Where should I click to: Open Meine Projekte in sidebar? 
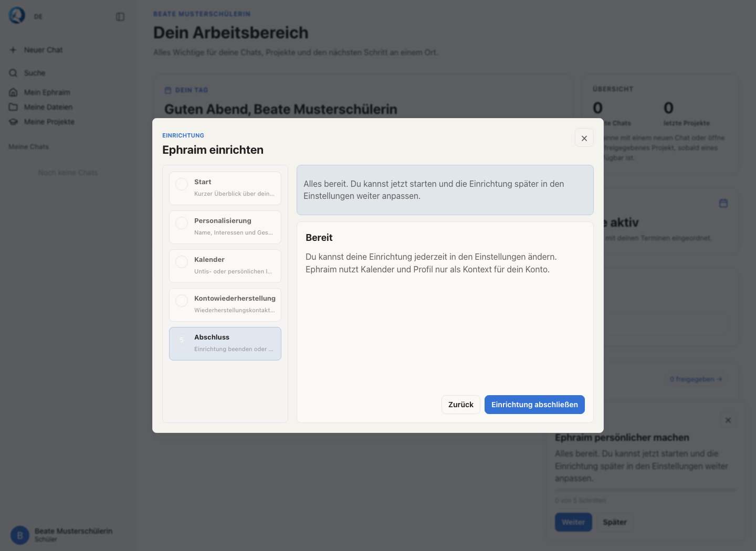click(x=49, y=122)
